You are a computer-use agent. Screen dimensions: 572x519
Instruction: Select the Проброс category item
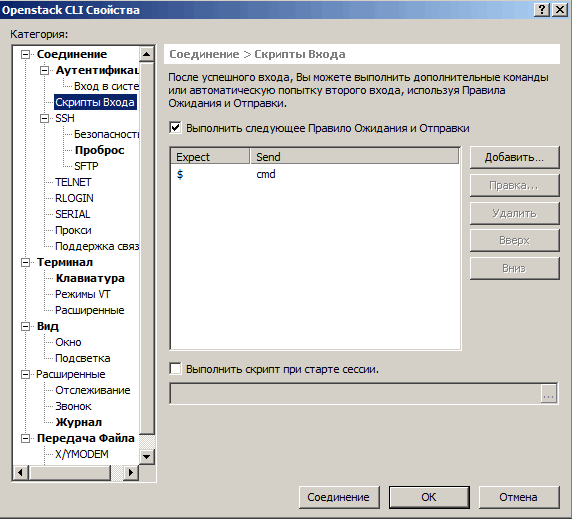pyautogui.click(x=99, y=150)
